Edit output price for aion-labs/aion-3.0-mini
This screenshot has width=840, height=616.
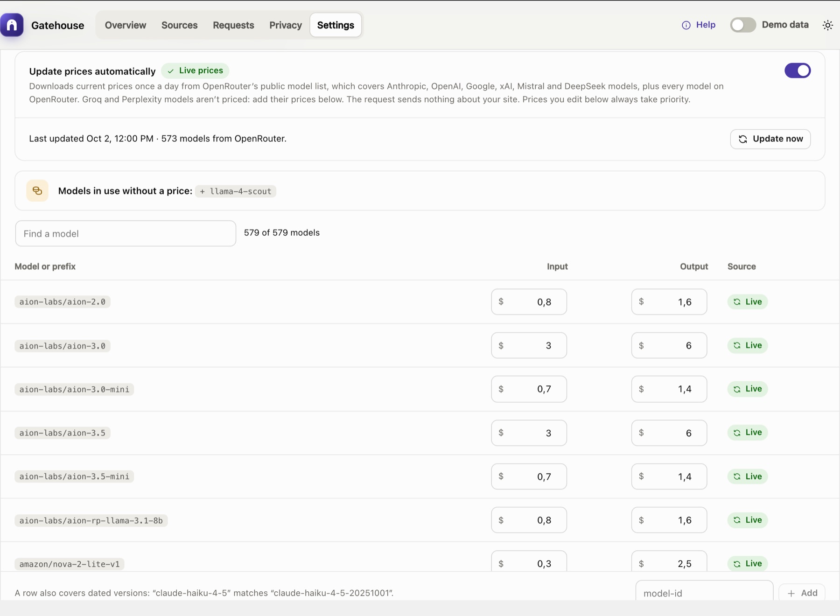coord(669,389)
